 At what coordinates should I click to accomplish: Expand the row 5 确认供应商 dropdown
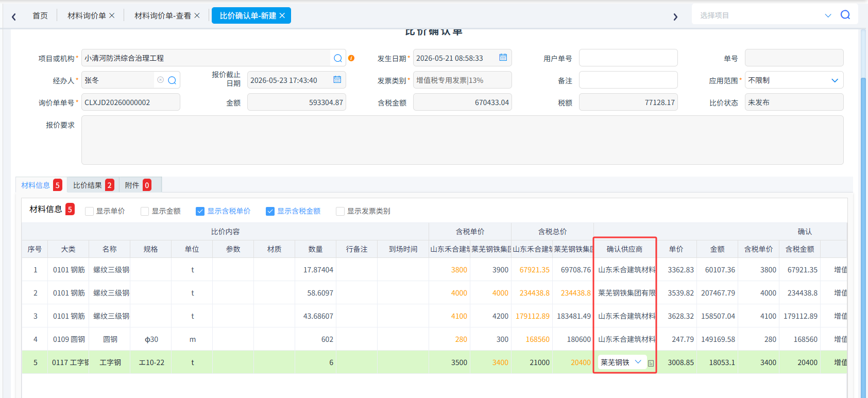click(x=638, y=362)
